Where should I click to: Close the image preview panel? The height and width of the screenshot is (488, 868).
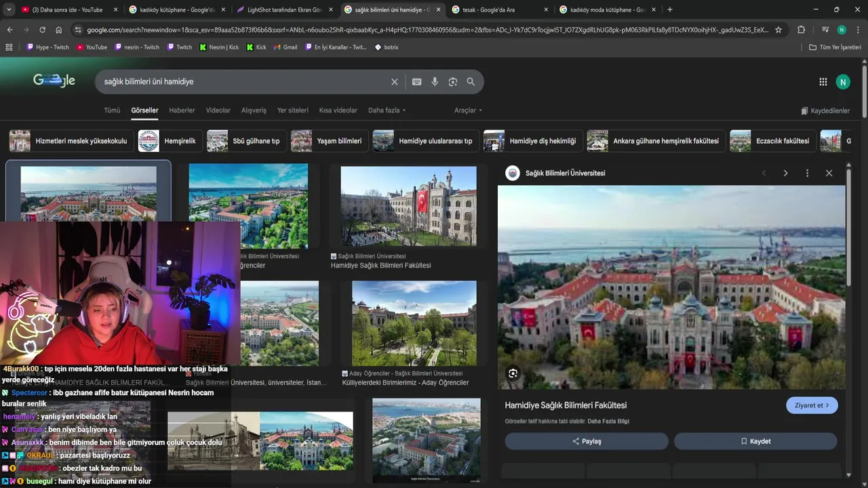(x=829, y=174)
